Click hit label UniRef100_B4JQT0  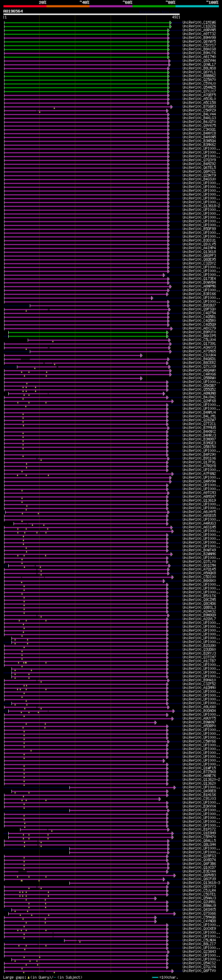tap(199, 122)
